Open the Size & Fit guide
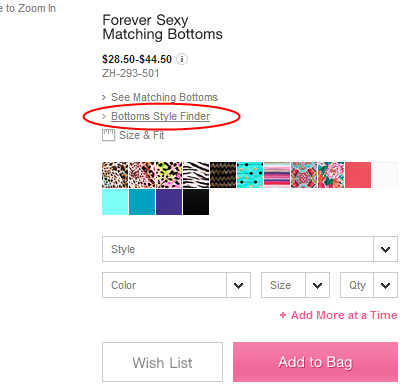Image resolution: width=402 pixels, height=384 pixels. [141, 135]
